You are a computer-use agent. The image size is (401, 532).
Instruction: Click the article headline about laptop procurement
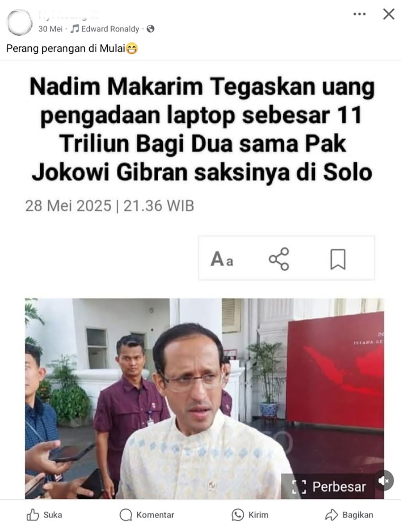202,130
